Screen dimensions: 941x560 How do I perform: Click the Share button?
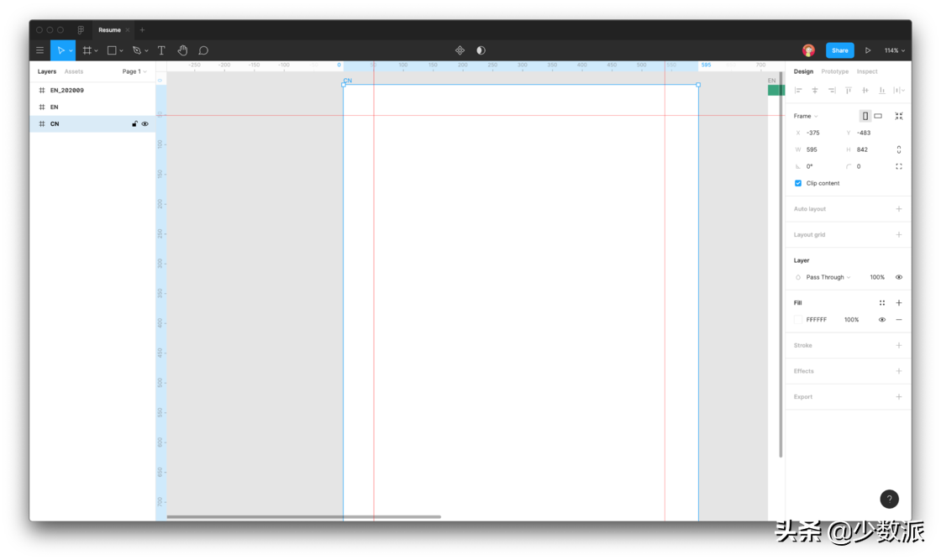[839, 50]
